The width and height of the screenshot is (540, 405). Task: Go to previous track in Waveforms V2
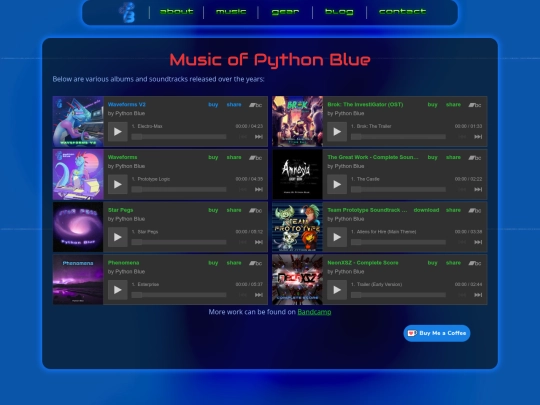pos(243,137)
